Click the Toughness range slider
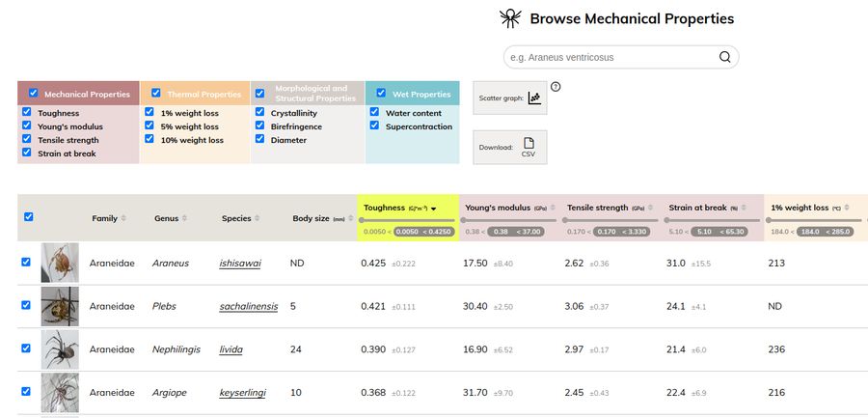This screenshot has height=418, width=868. click(406, 221)
